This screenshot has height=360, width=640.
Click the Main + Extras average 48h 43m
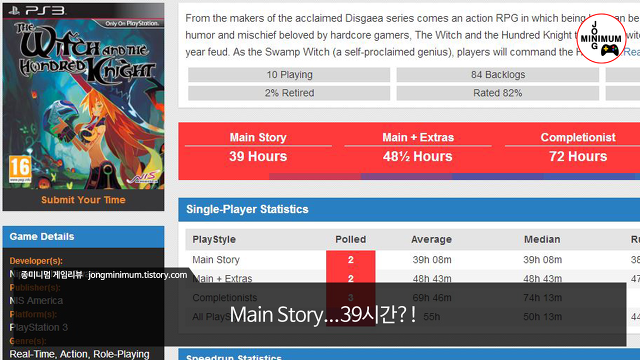point(432,279)
